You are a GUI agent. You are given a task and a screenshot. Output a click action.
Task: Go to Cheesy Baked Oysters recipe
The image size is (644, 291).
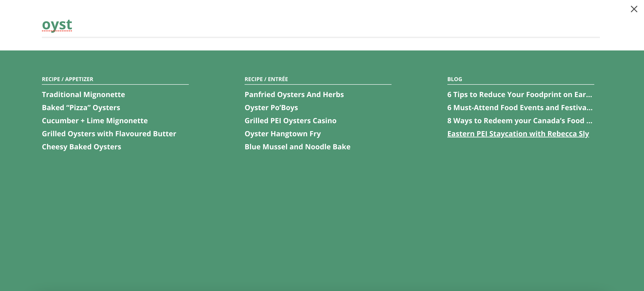[x=81, y=147]
